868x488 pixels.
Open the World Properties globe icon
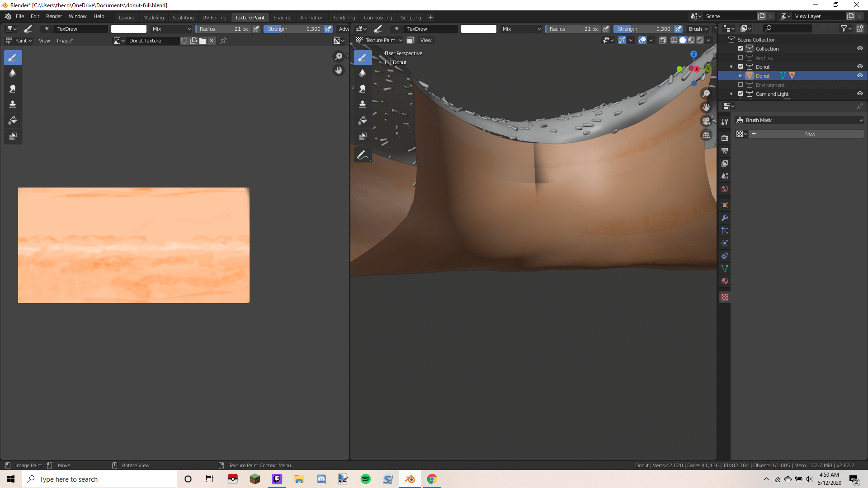724,189
